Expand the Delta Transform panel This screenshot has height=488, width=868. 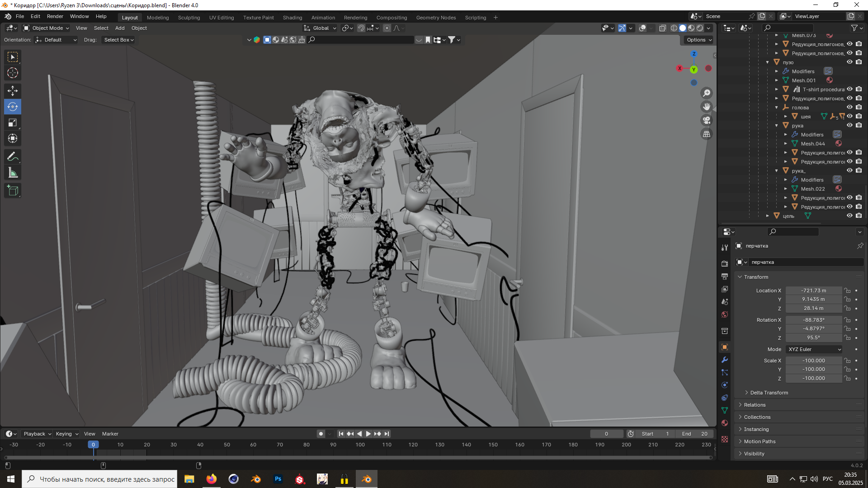point(769,393)
